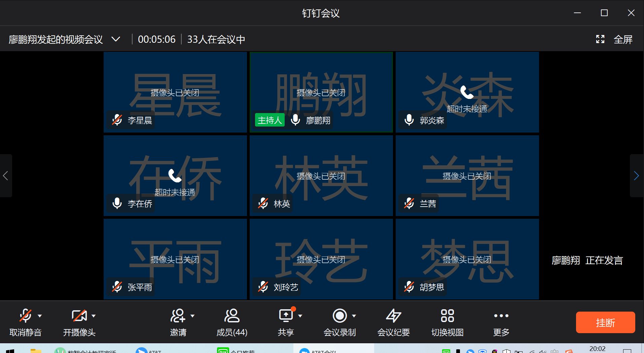Click 刘玲艺's muted microphone icon
The image size is (644, 353).
(x=263, y=287)
